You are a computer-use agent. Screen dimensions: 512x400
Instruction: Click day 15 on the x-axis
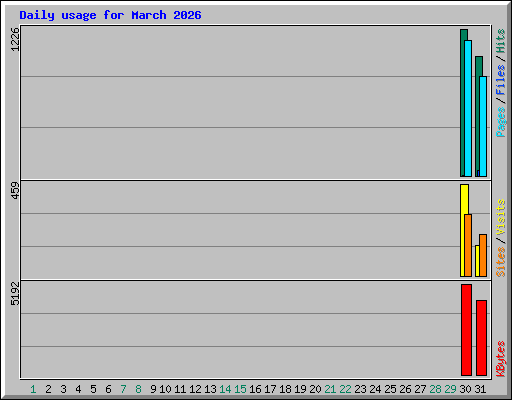click(x=240, y=389)
